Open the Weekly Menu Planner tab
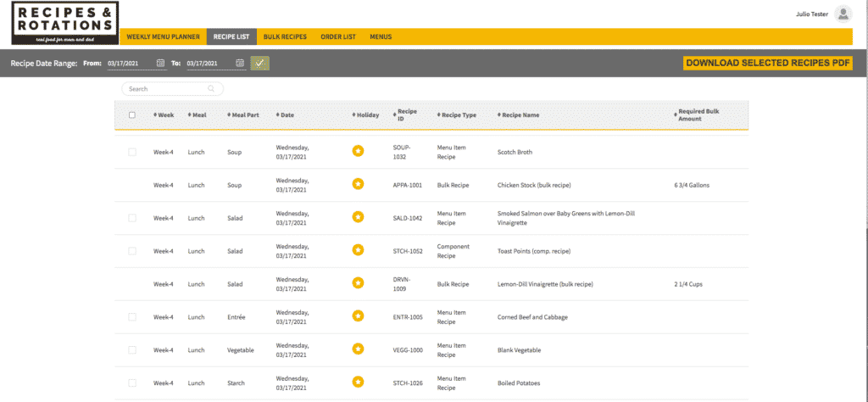 pyautogui.click(x=164, y=36)
